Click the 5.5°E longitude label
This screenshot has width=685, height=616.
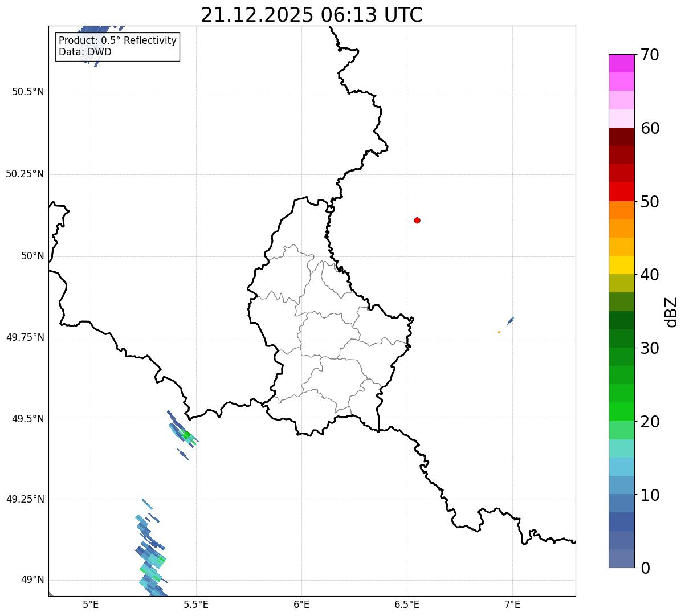(x=196, y=604)
